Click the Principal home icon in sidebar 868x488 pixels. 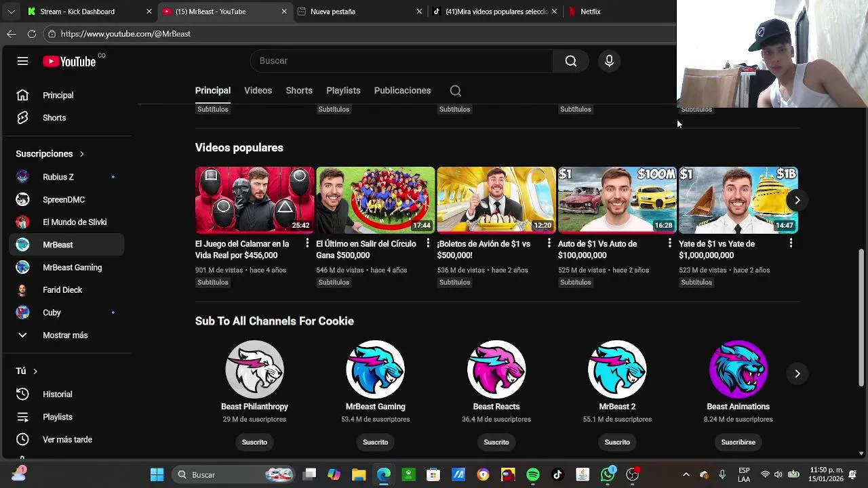22,96
